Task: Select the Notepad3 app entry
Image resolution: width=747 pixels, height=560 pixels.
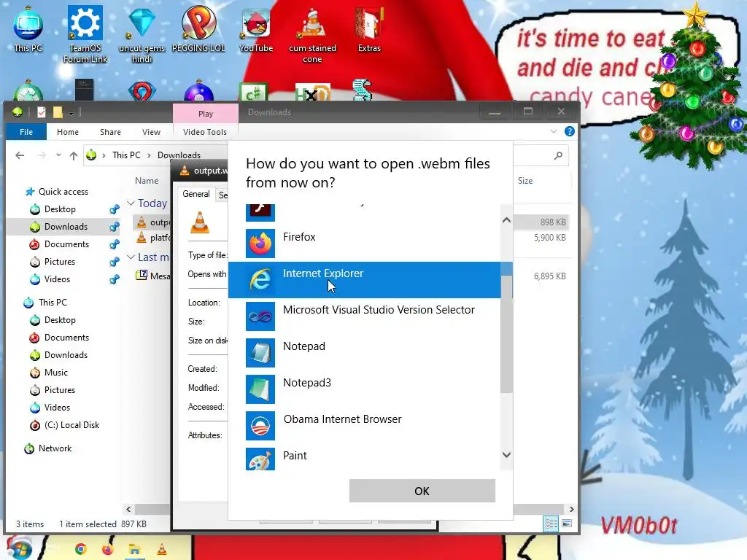Action: tap(365, 389)
